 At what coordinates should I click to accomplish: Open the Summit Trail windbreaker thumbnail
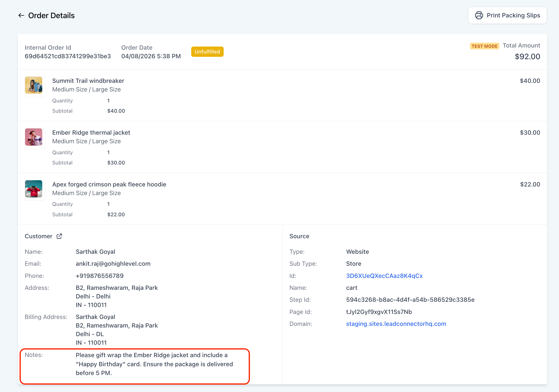[x=34, y=85]
